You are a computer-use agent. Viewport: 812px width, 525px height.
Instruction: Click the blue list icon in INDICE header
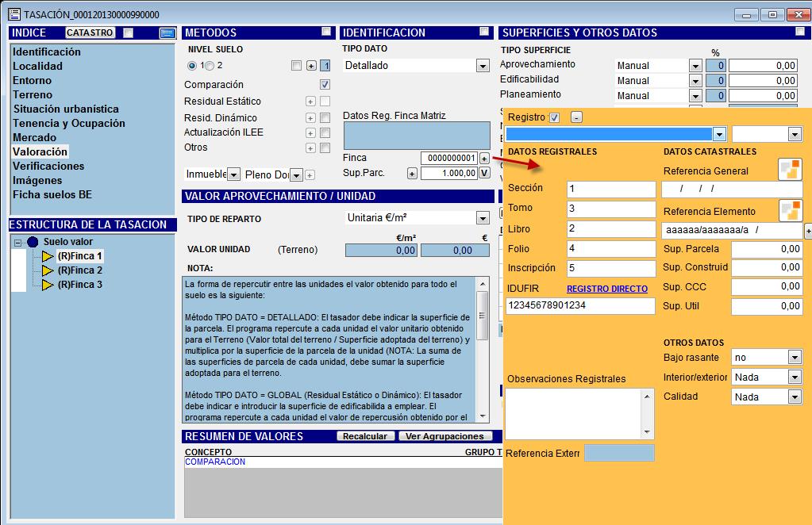point(167,33)
